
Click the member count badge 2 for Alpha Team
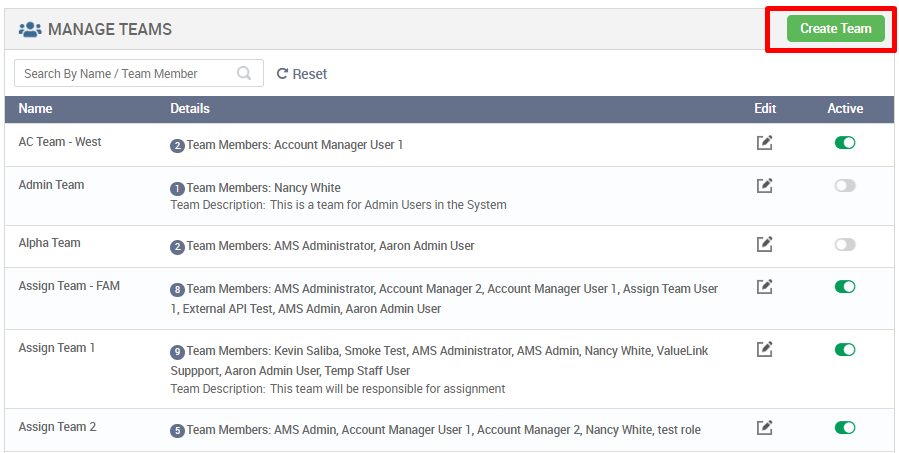click(177, 247)
